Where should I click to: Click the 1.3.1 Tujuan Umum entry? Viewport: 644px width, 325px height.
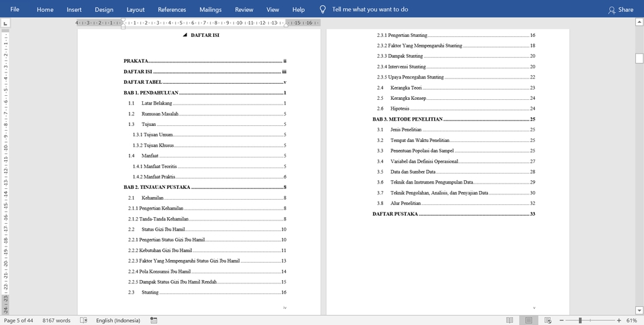(x=209, y=135)
